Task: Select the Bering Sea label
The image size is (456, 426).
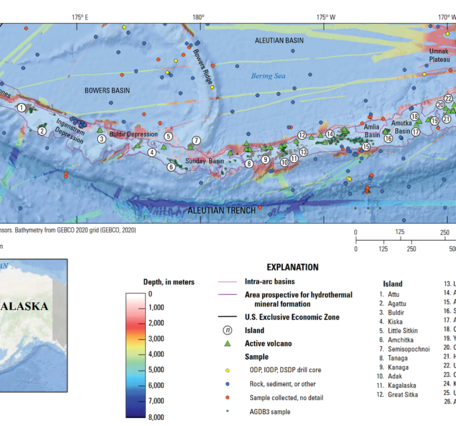Action: click(x=268, y=76)
